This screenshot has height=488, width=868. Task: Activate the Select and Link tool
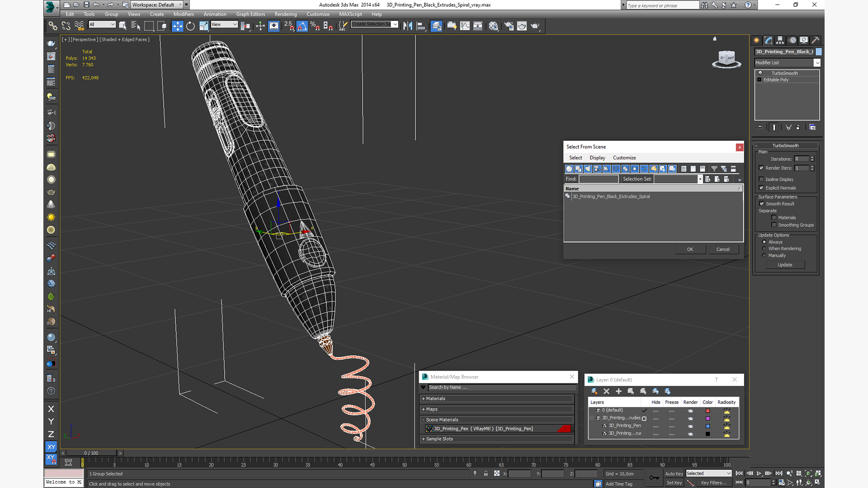click(x=53, y=26)
